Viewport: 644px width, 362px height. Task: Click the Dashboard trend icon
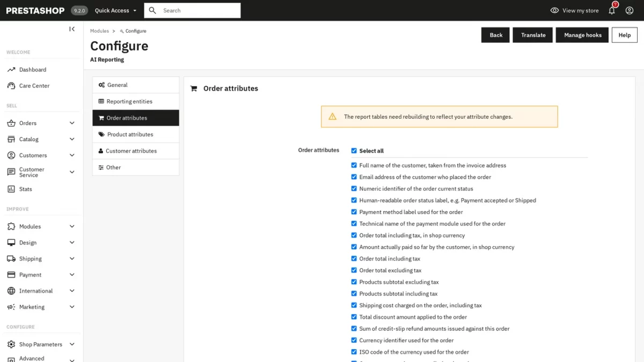11,70
